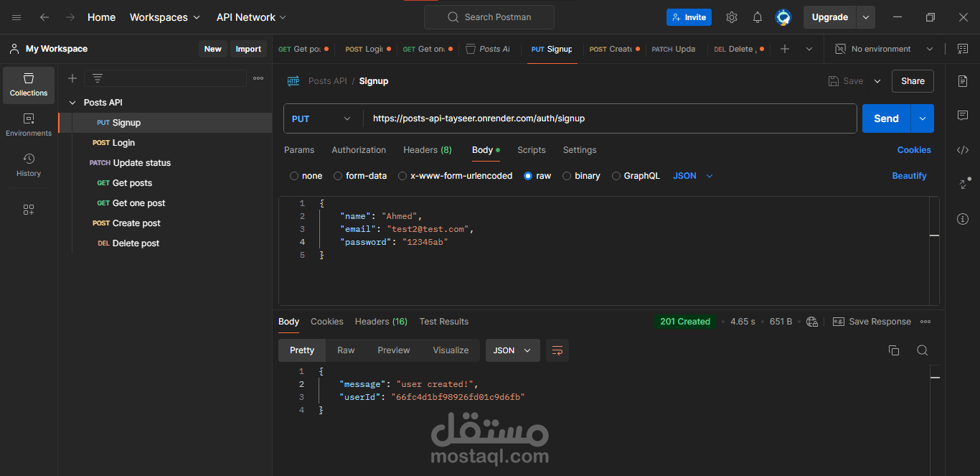The width and height of the screenshot is (980, 476).
Task: Toggle the wrap lines icon in response
Action: point(557,350)
